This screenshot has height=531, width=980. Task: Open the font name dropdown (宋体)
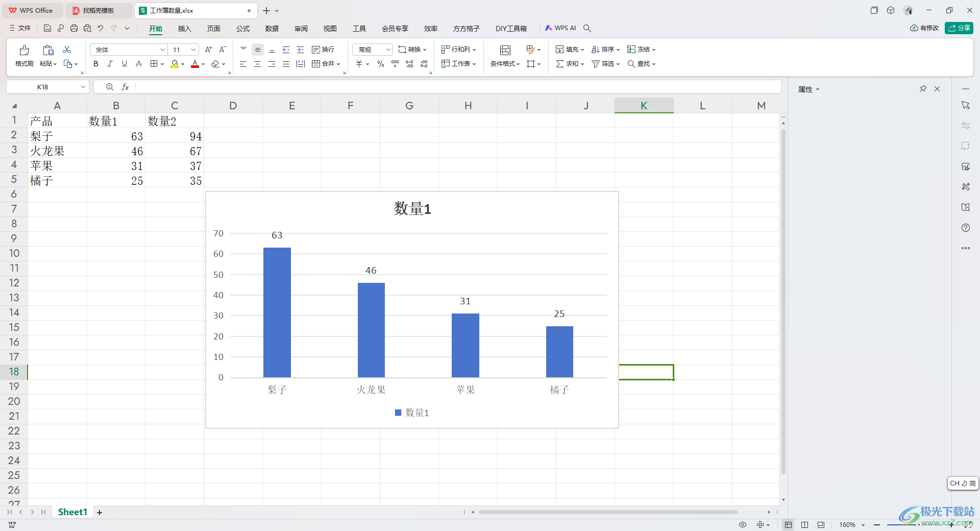click(x=163, y=50)
